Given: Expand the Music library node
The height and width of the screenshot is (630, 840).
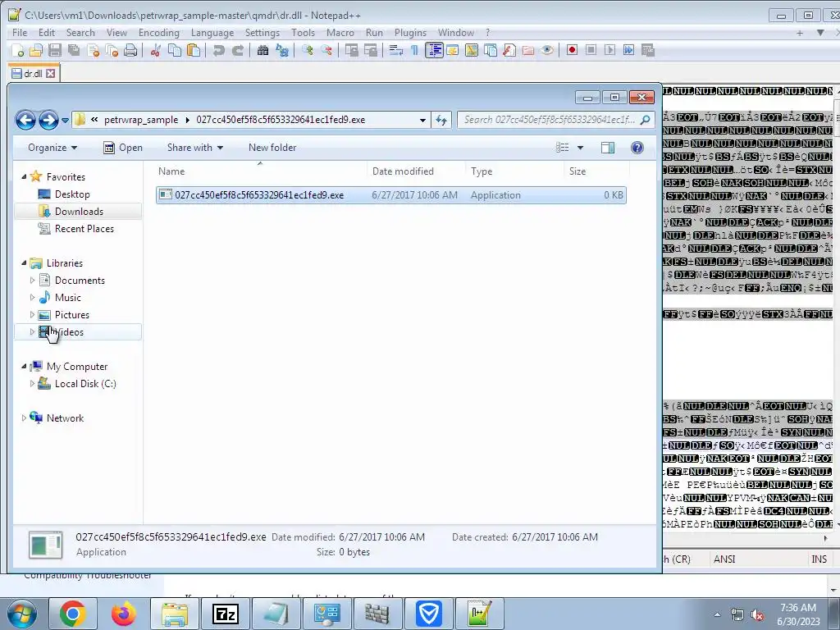Looking at the screenshot, I should [32, 297].
